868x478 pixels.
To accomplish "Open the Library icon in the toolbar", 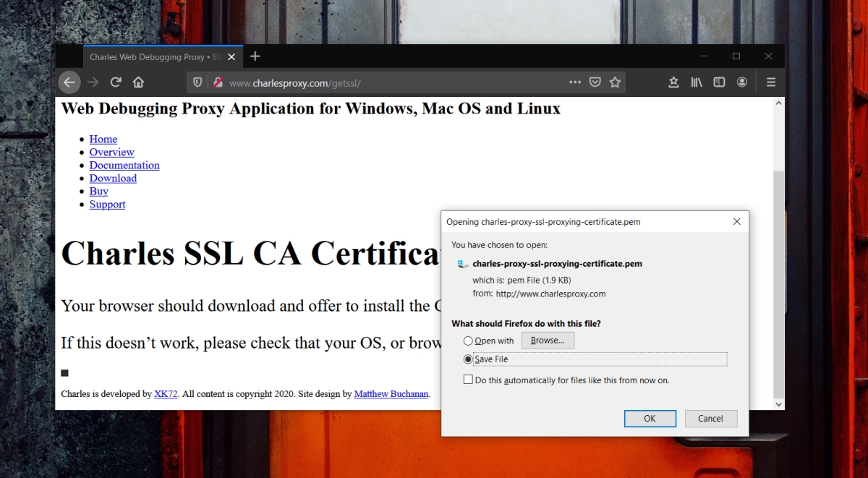I will pyautogui.click(x=696, y=82).
